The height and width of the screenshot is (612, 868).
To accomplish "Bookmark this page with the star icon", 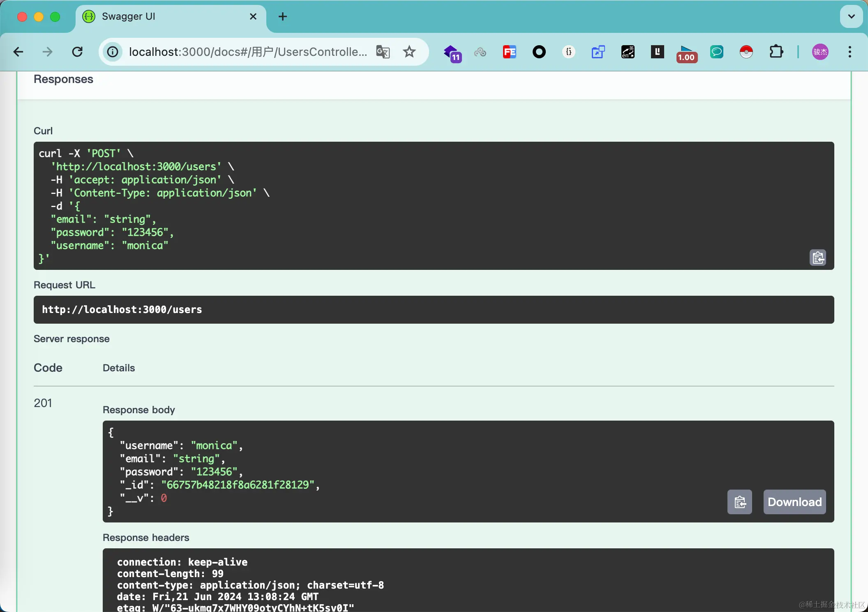I will coord(409,52).
